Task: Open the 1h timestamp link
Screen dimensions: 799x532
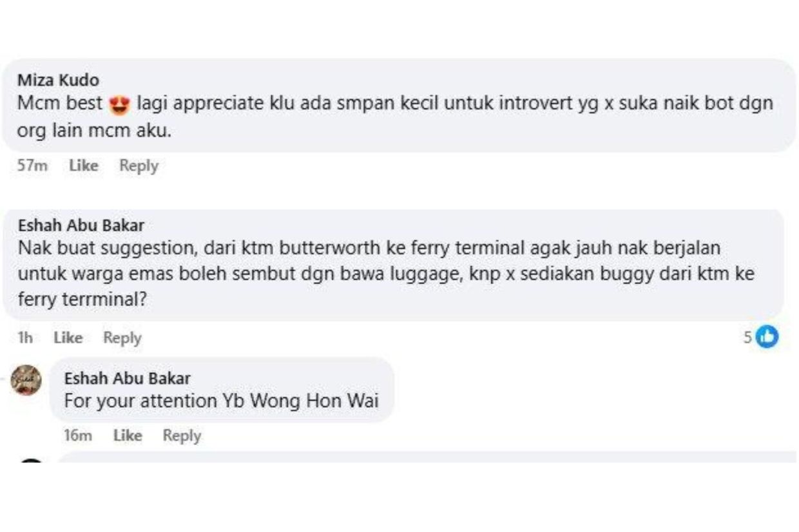Action: click(x=25, y=337)
